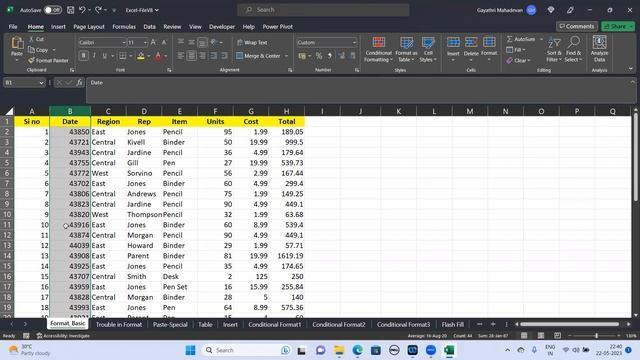Image resolution: width=640 pixels, height=360 pixels.
Task: Toggle Italic formatting
Action: click(94, 56)
